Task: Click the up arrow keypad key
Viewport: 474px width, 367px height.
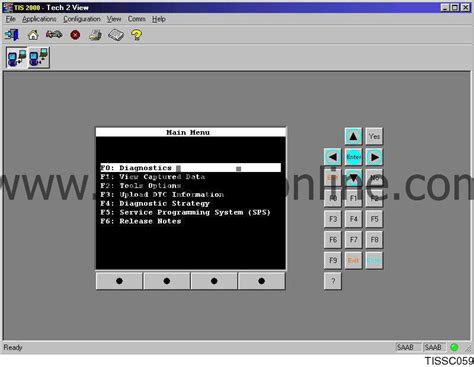Action: click(353, 136)
